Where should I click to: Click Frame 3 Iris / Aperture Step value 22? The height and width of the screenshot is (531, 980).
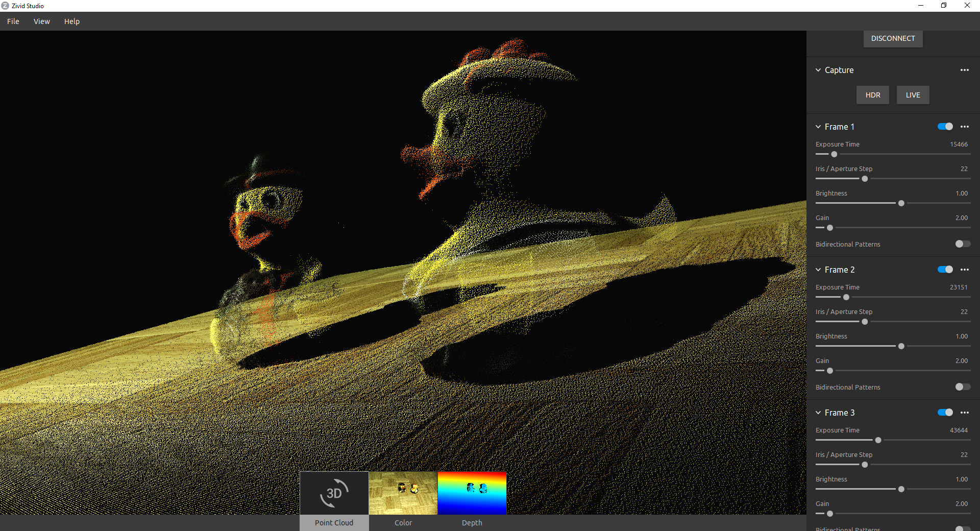[x=964, y=455]
